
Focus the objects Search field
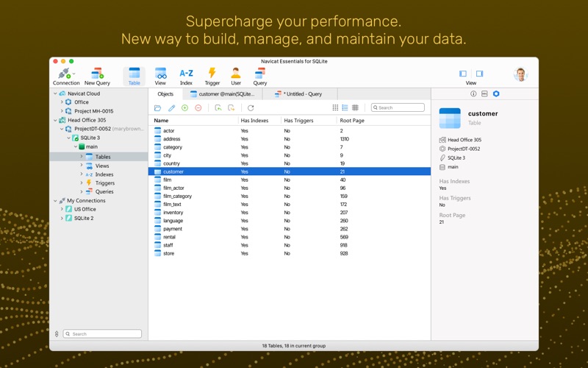click(398, 107)
